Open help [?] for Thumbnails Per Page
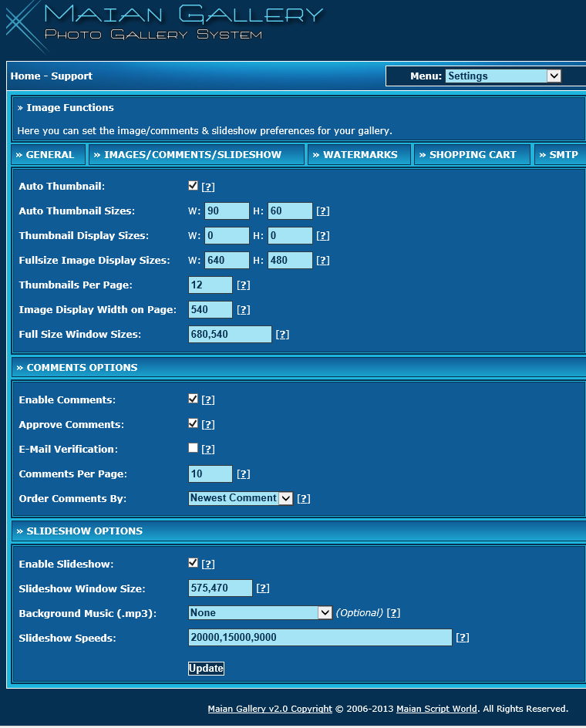586x728 pixels. point(243,285)
